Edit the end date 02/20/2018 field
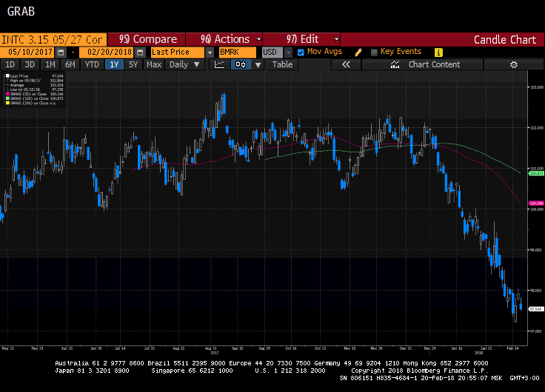Viewport: 545px width, 392px height. pyautogui.click(x=107, y=53)
